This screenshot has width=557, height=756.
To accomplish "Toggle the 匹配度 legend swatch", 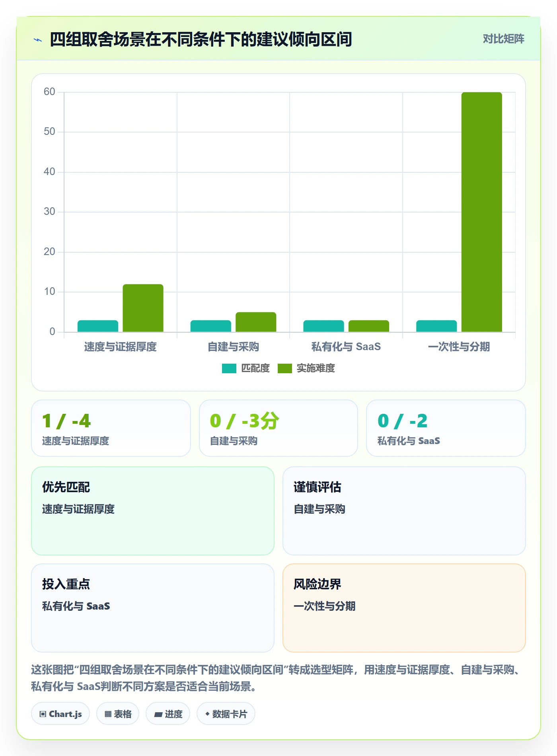I will click(x=229, y=368).
